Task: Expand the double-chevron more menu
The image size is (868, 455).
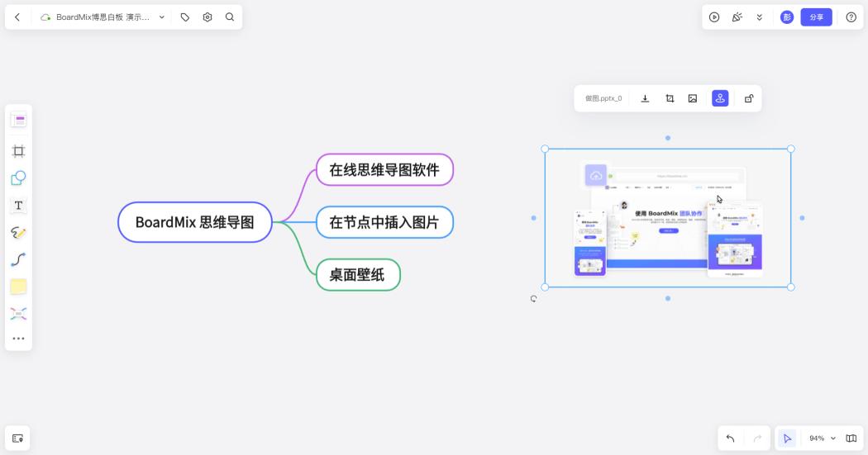Action: tap(760, 17)
